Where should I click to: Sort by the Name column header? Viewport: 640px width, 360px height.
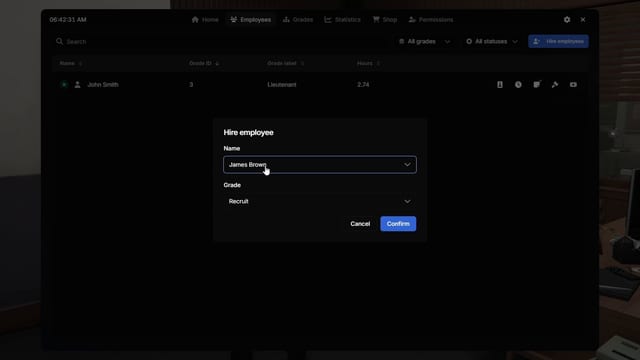click(x=71, y=63)
